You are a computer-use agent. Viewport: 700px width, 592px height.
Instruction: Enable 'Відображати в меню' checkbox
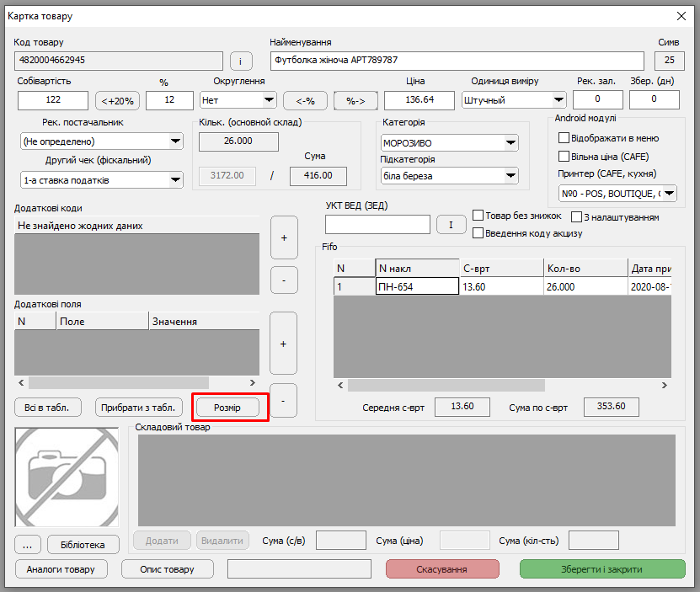pyautogui.click(x=564, y=138)
